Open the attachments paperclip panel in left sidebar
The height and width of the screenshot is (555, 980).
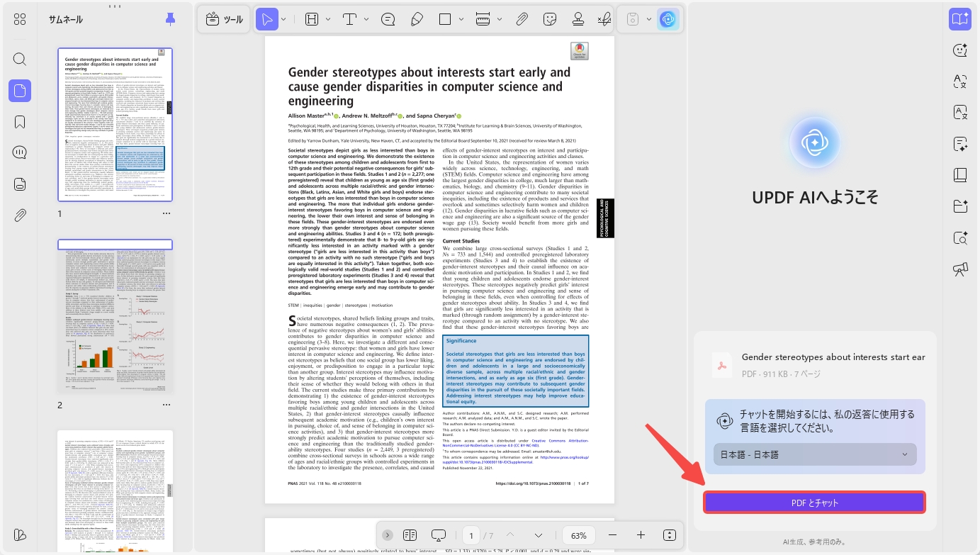point(20,215)
